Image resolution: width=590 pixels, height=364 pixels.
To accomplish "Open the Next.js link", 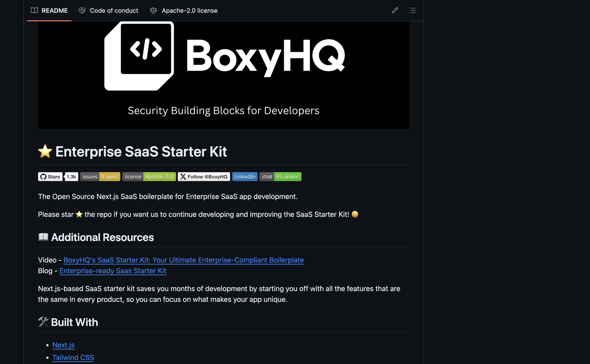I will [x=64, y=345].
